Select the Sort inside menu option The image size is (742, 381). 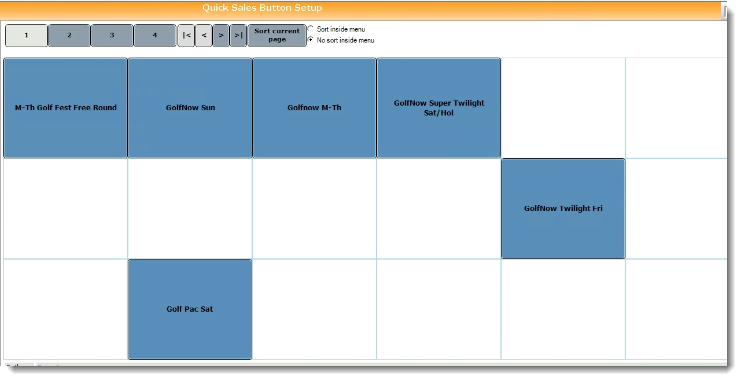pos(311,29)
